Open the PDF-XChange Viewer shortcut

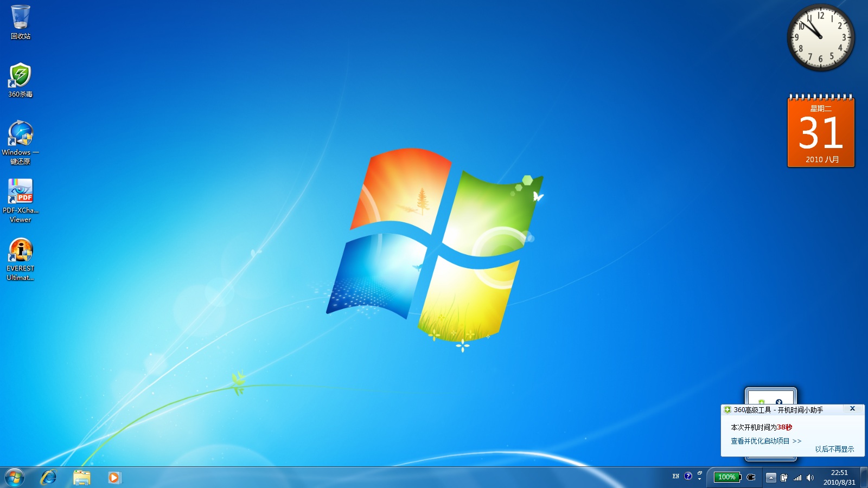coord(20,201)
